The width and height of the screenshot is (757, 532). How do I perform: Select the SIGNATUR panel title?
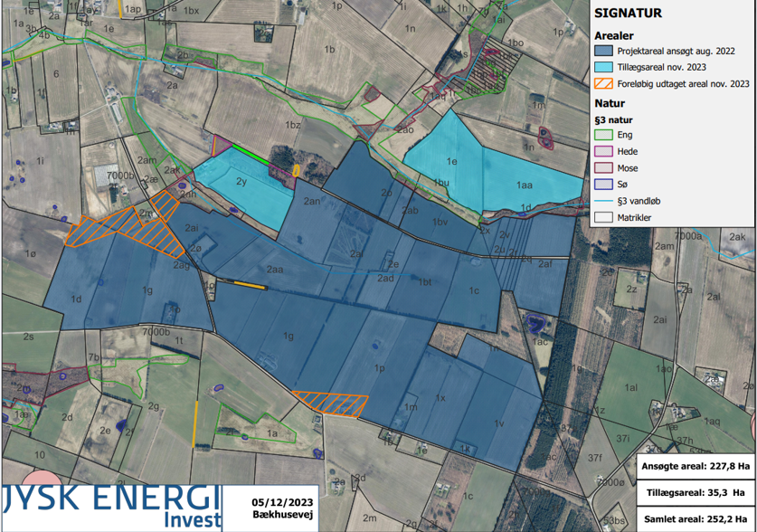click(627, 13)
